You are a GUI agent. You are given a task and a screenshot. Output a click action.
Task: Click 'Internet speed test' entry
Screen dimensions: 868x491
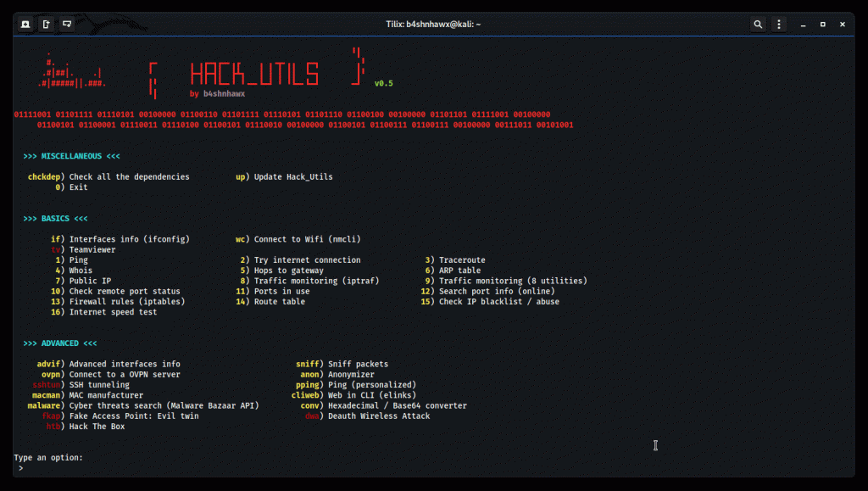pyautogui.click(x=113, y=312)
